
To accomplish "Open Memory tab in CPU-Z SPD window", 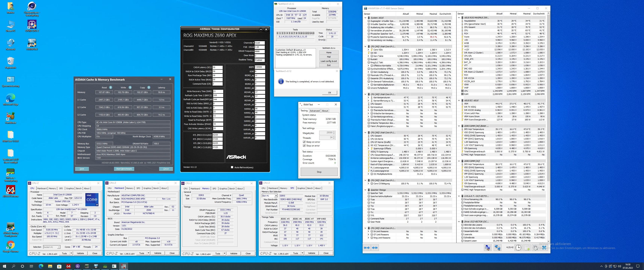I will tap(283, 188).
